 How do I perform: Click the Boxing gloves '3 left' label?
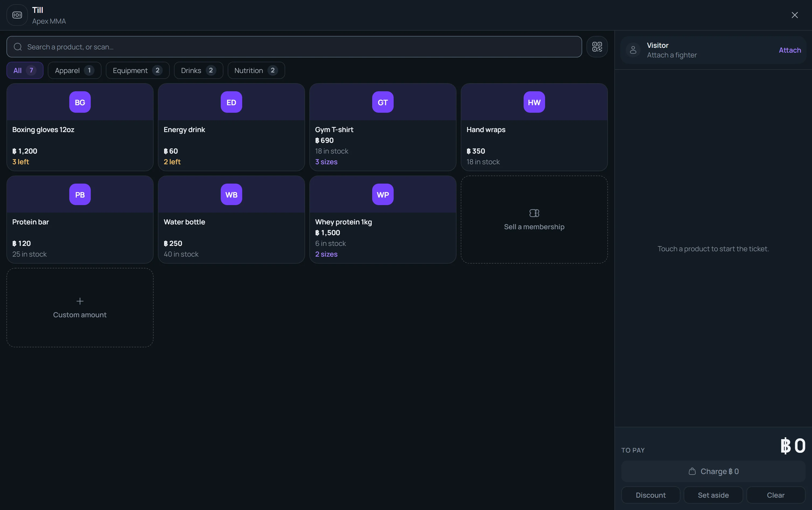point(21,162)
